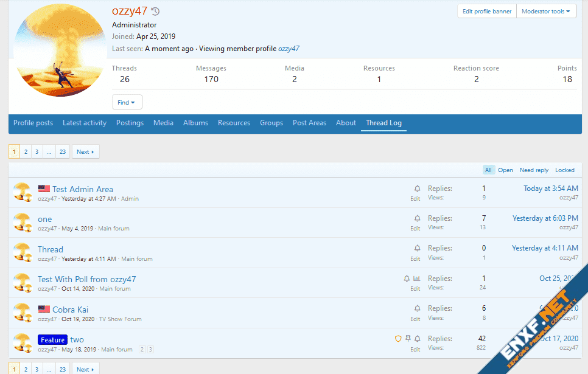Image resolution: width=588 pixels, height=374 pixels.
Task: Switch to the Latest activity tab
Action: 85,123
